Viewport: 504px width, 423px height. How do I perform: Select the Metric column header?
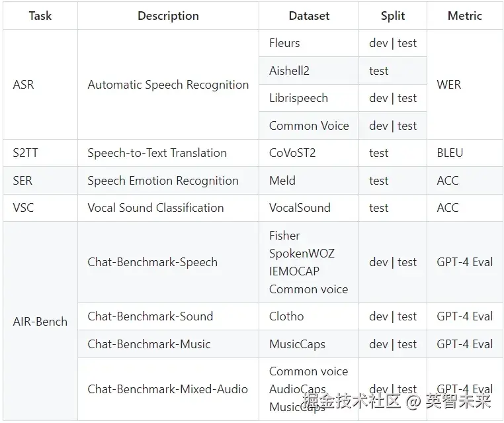pos(465,16)
